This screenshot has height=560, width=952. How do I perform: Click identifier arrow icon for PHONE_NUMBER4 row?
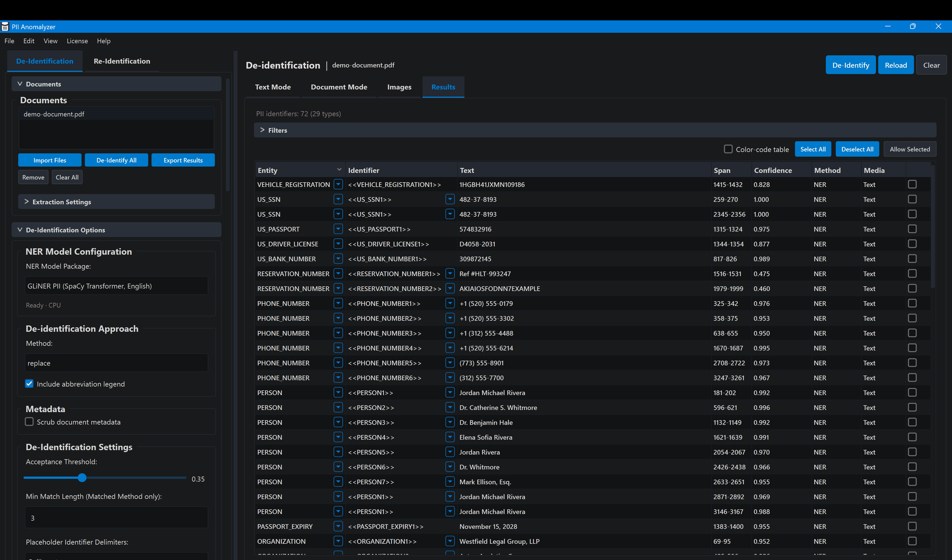450,348
